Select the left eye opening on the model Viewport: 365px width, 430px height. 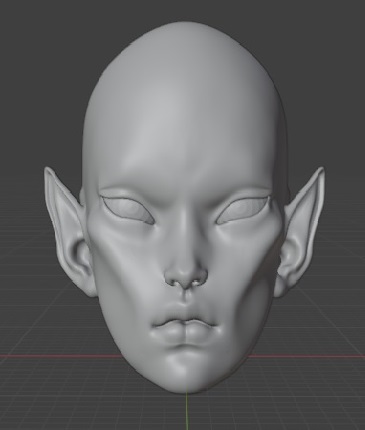(128, 210)
